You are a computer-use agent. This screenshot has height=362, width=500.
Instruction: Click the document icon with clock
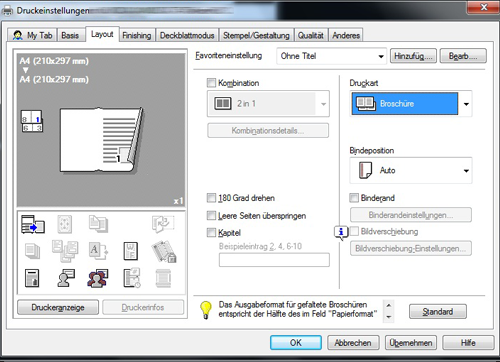pos(132,278)
